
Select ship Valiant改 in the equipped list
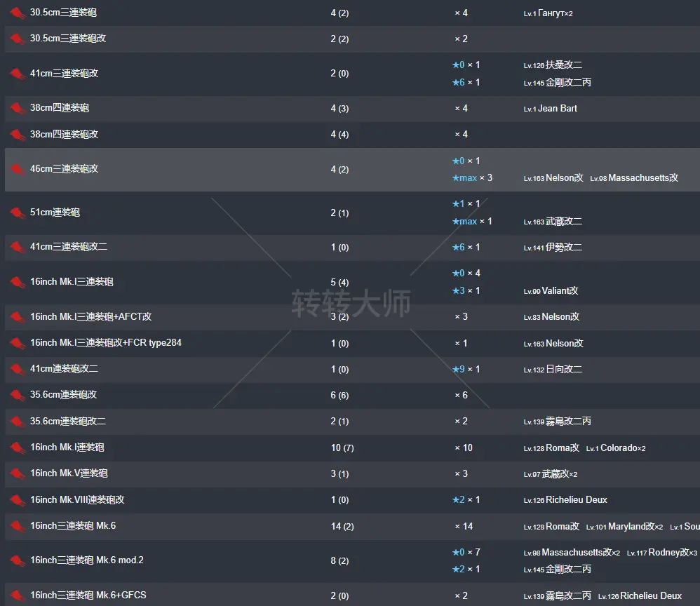(x=560, y=291)
